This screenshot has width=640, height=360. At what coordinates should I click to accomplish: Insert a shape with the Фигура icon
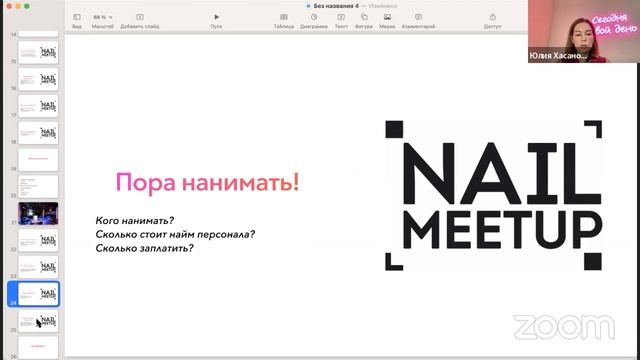[364, 17]
